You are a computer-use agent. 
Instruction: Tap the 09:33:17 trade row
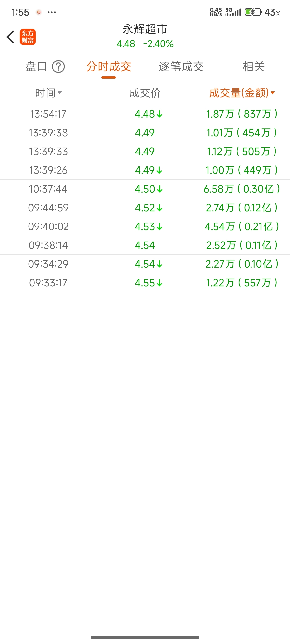point(145,283)
